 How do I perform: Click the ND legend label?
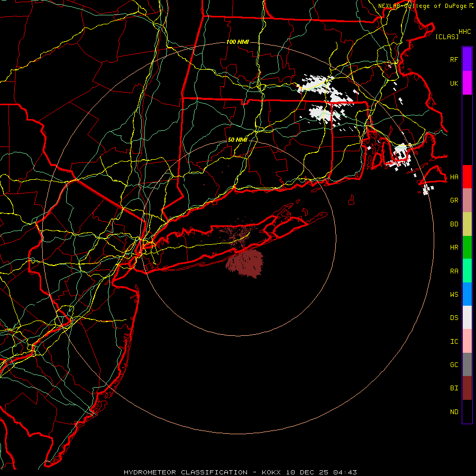tap(454, 412)
